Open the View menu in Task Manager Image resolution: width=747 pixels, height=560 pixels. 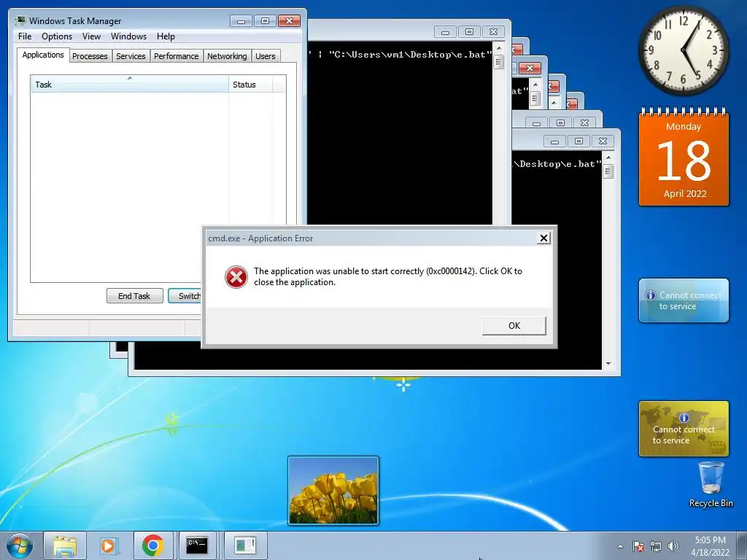[x=91, y=36]
